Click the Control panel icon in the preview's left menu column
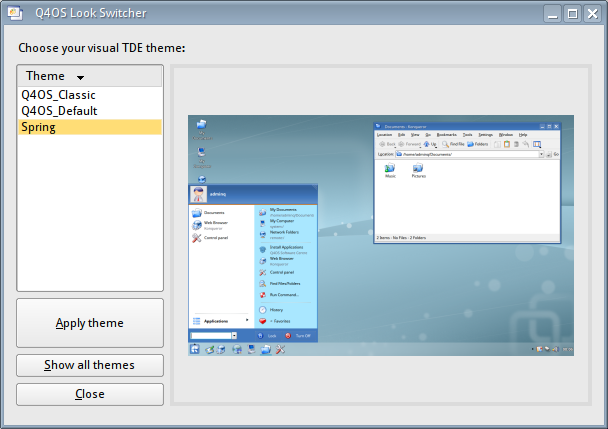Viewport: 608px width, 429px height. pos(196,238)
